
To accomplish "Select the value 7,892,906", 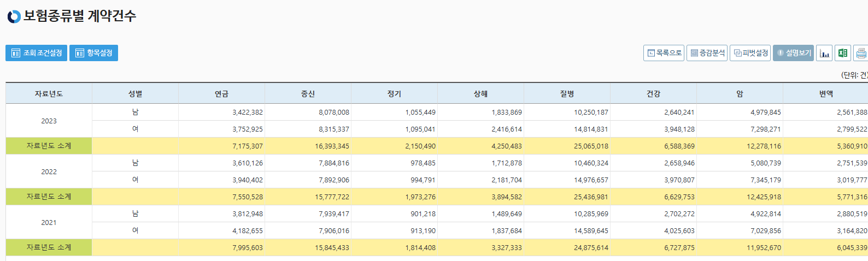I will [334, 180].
